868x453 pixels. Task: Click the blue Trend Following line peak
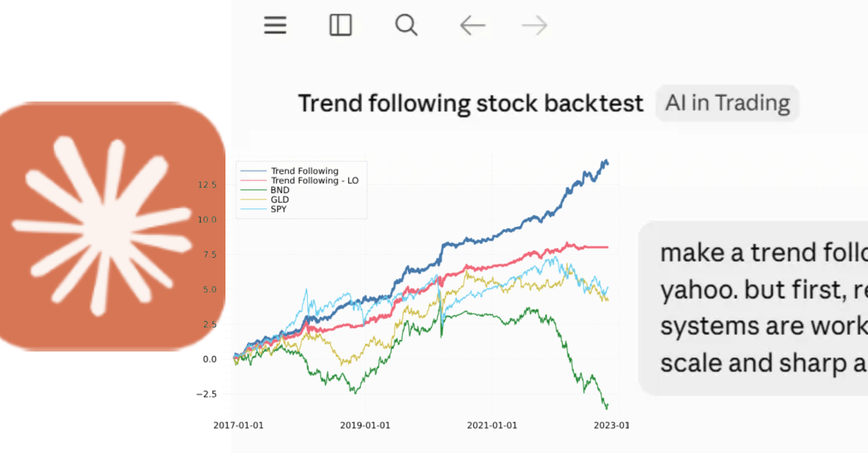click(x=605, y=161)
